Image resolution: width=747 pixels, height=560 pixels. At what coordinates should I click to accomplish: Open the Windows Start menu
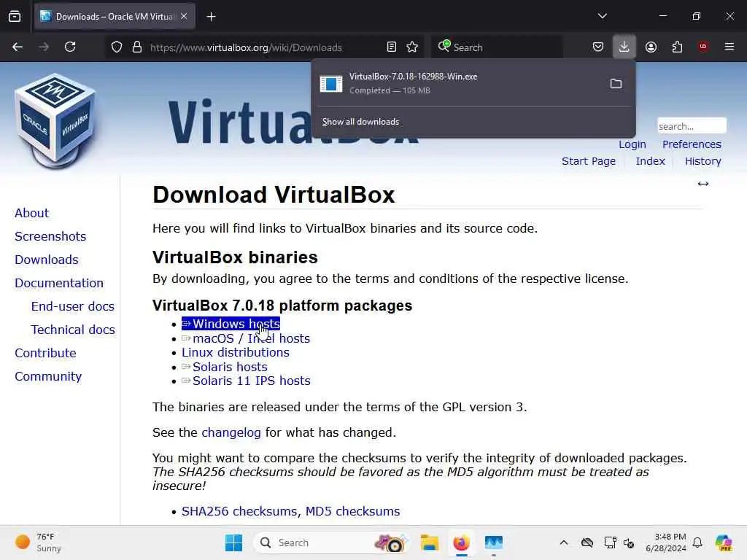pyautogui.click(x=233, y=542)
